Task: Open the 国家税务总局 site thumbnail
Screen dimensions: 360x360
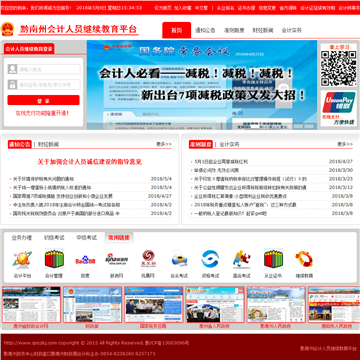Action: pos(154,305)
